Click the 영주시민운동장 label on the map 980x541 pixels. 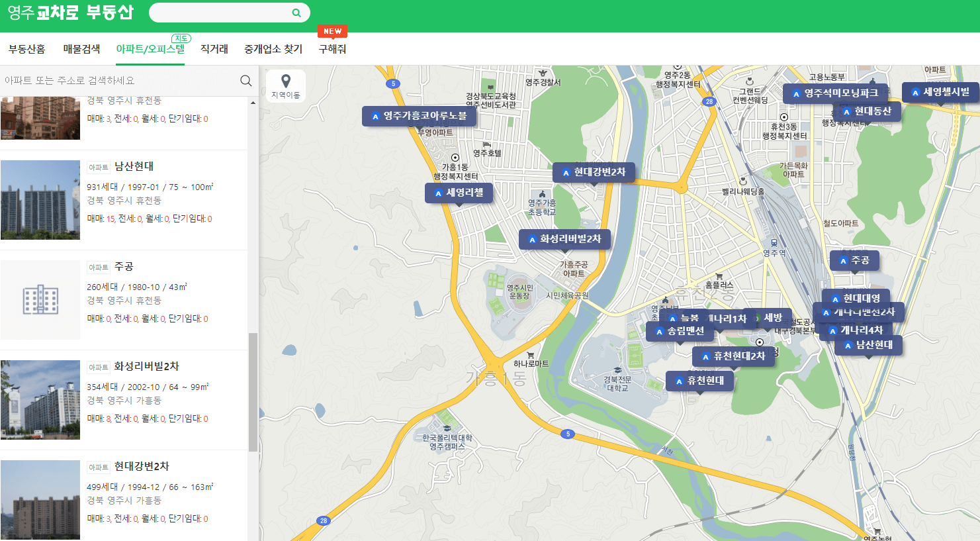click(520, 292)
